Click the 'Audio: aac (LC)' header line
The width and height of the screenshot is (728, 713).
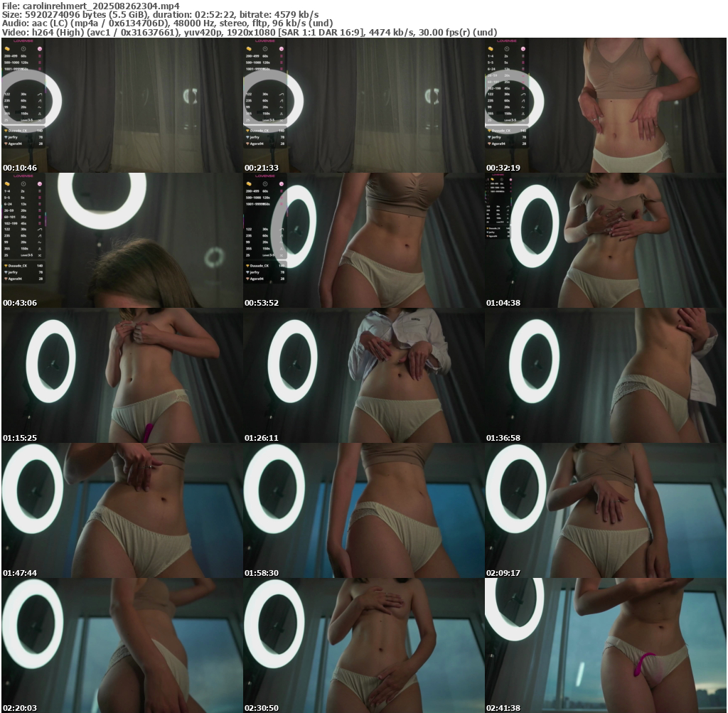[x=167, y=23]
